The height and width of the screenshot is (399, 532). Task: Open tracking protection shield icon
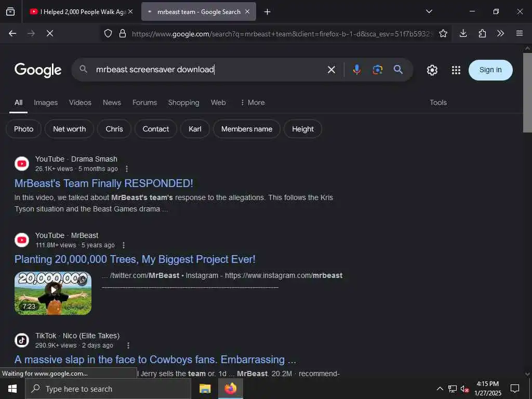pyautogui.click(x=108, y=33)
